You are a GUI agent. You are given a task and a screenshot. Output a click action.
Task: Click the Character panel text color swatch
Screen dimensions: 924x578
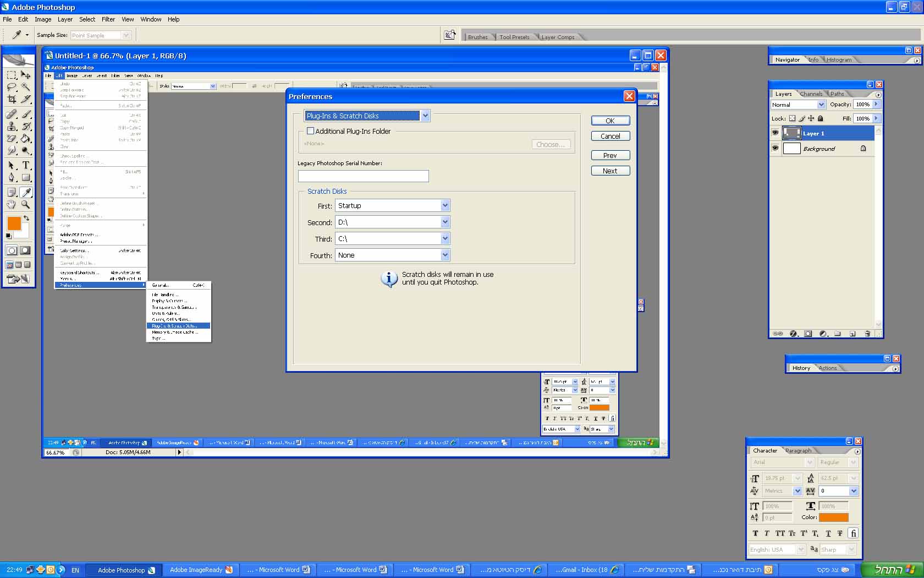tap(834, 517)
